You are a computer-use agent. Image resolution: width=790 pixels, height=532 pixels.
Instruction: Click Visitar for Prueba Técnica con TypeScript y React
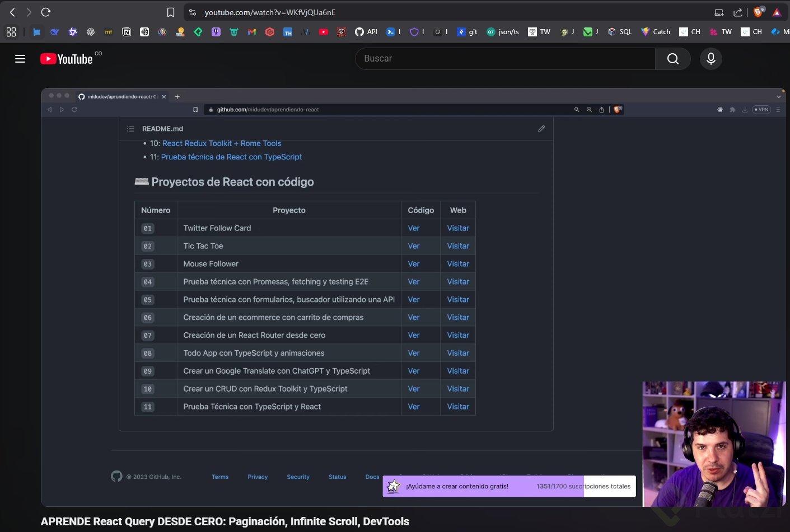click(x=458, y=407)
